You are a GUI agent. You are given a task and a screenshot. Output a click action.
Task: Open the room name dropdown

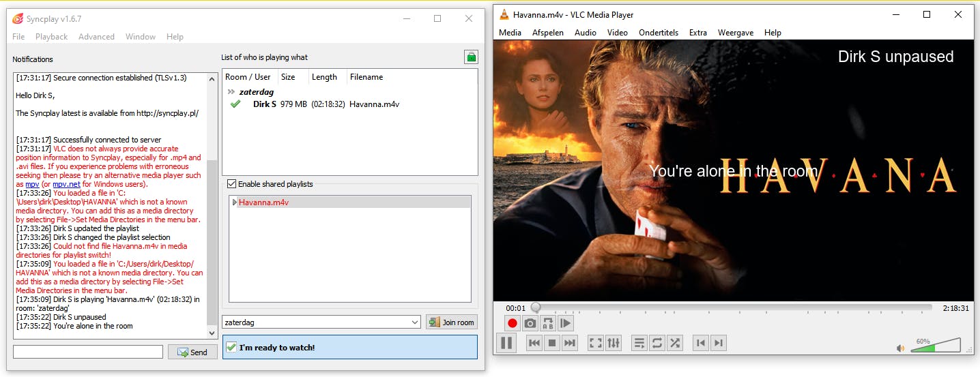tap(416, 322)
